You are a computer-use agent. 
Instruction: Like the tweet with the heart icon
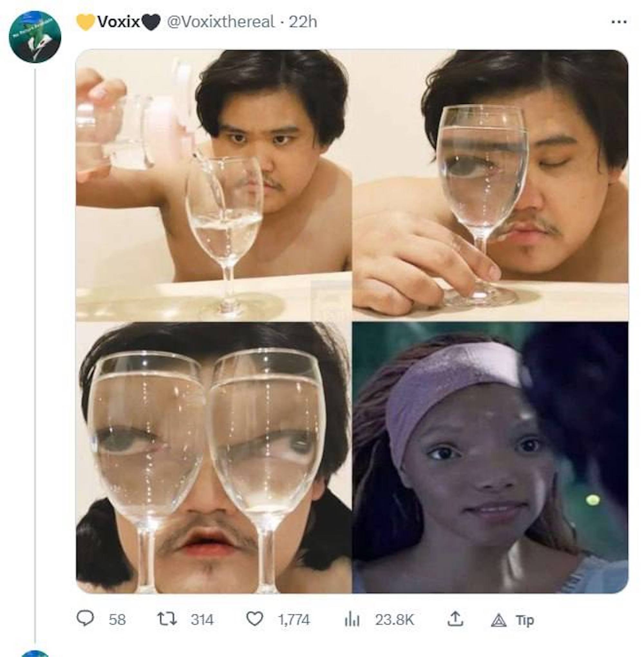[x=255, y=619]
